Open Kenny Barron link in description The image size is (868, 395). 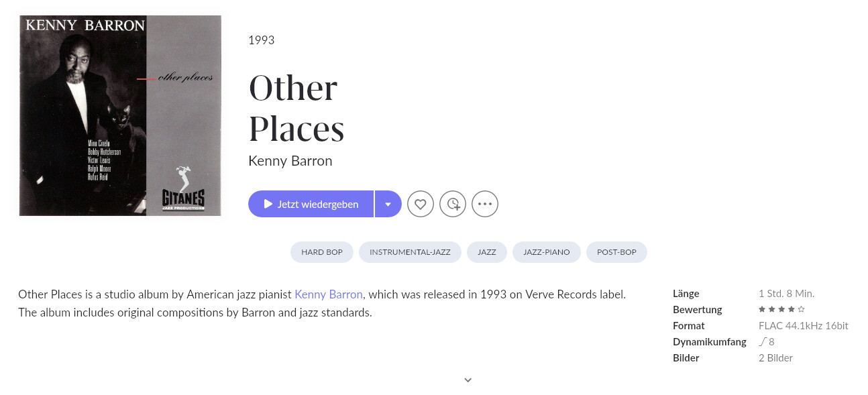point(329,294)
